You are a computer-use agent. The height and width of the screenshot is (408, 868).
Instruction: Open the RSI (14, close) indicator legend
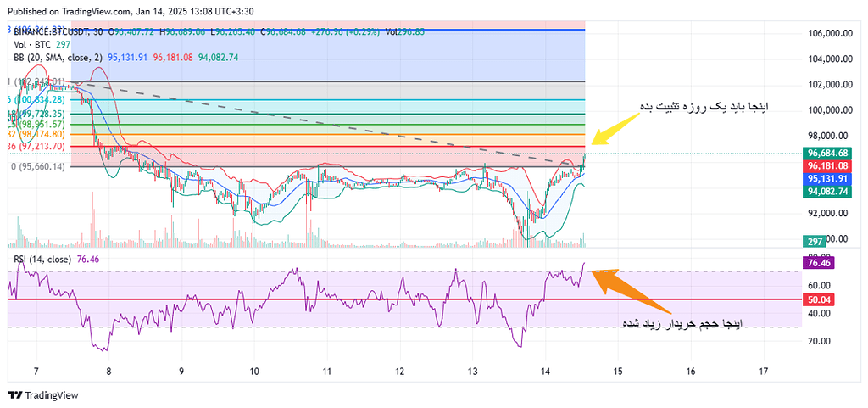click(42, 259)
